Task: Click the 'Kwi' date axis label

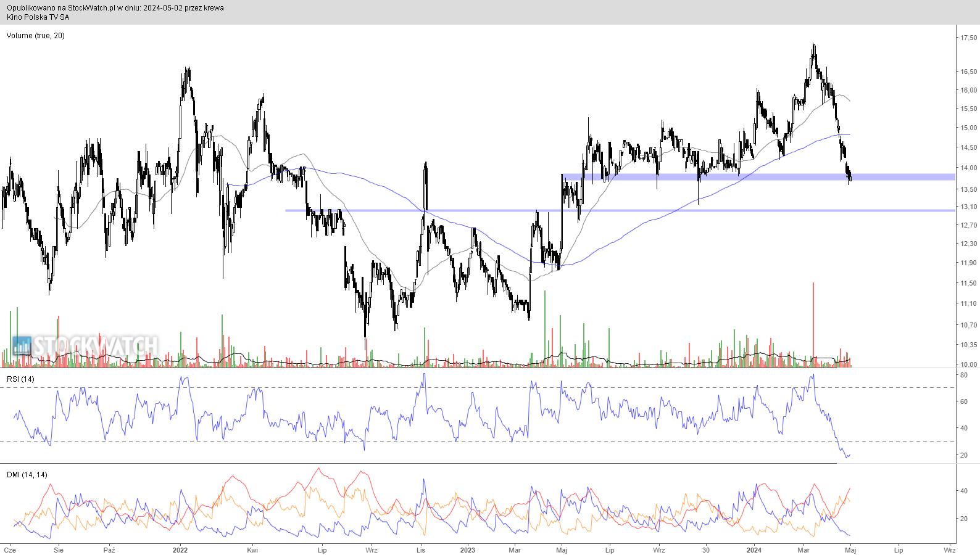Action: pyautogui.click(x=252, y=549)
